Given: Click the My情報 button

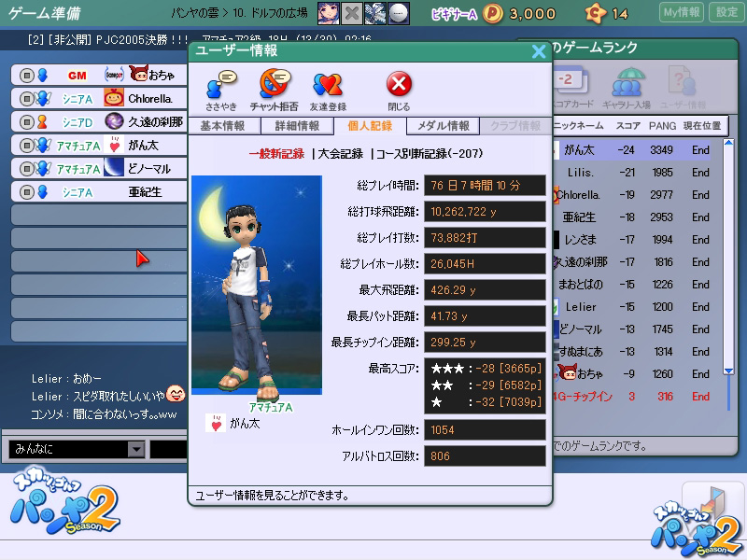Looking at the screenshot, I should click(682, 12).
